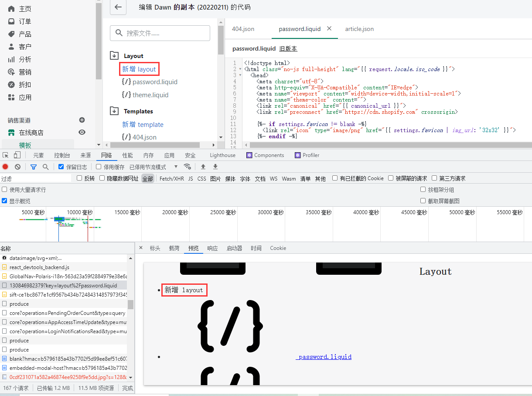
Task: Switch to the 404.json editor tab
Action: (x=243, y=29)
